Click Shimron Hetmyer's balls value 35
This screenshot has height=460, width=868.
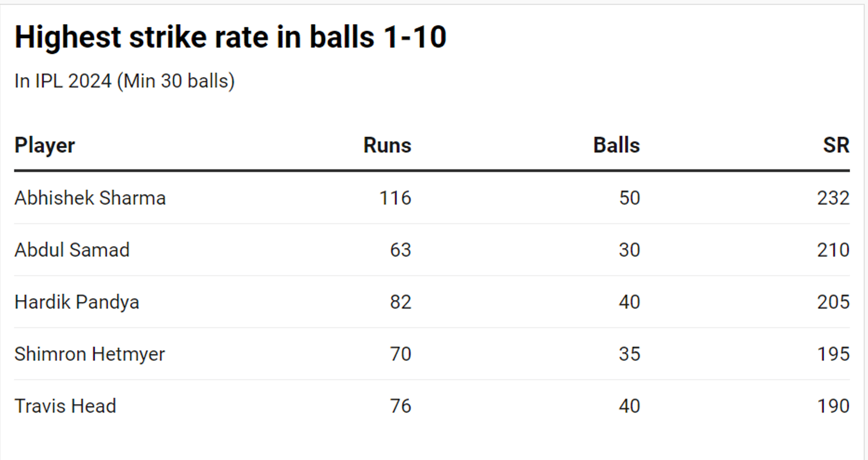pyautogui.click(x=629, y=354)
